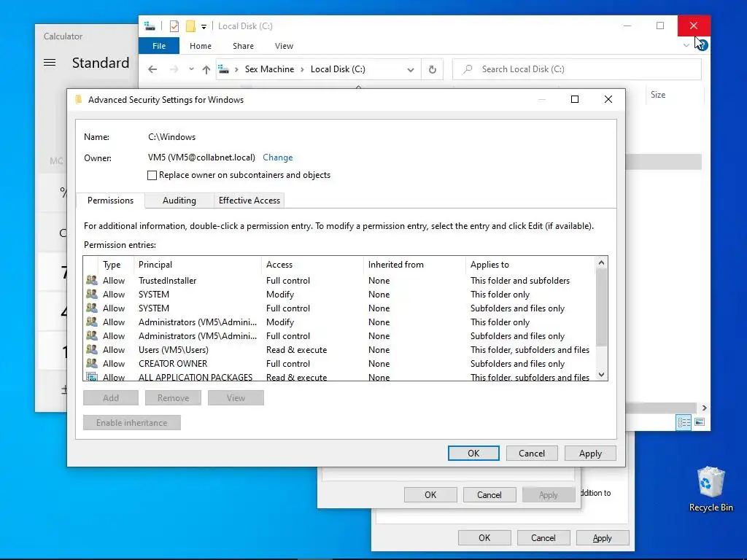The image size is (747, 560).
Task: Switch to the Auditing tab
Action: [179, 201]
